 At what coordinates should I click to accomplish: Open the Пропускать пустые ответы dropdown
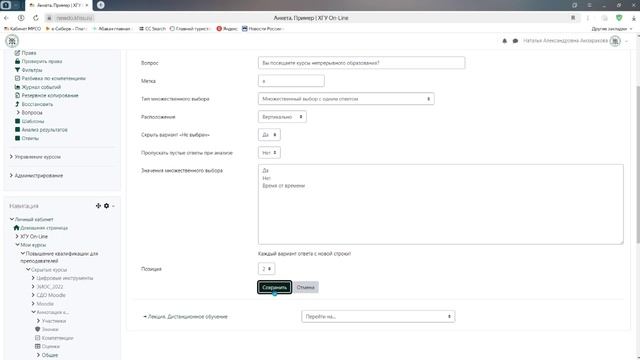pyautogui.click(x=269, y=153)
